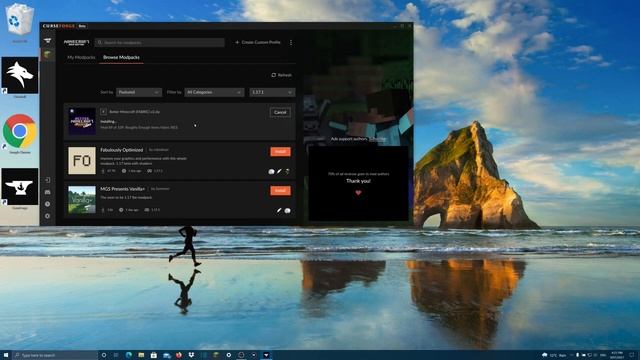Select the Minecraft game icon in sidebar
Image resolution: width=640 pixels, height=360 pixels.
48,54
